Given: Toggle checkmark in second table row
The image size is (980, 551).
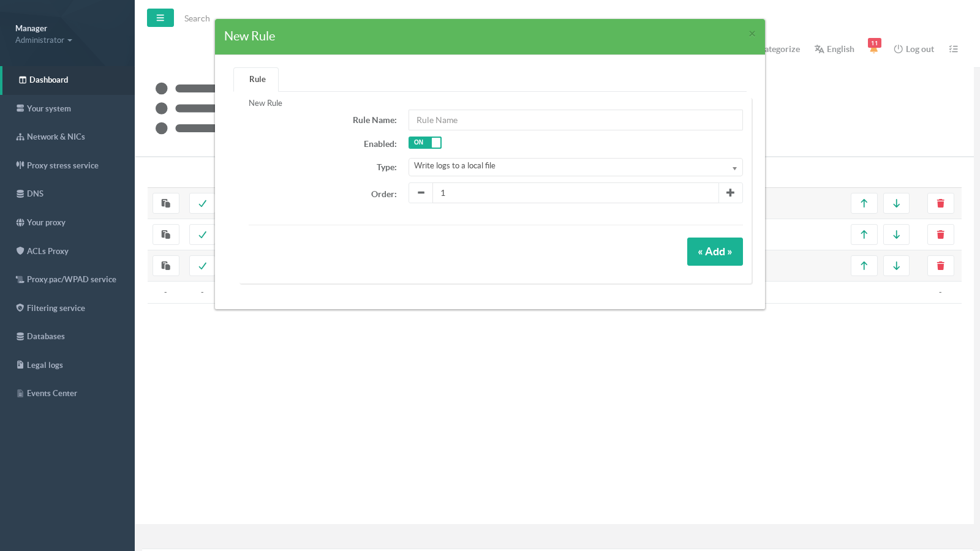Looking at the screenshot, I should click(x=202, y=234).
